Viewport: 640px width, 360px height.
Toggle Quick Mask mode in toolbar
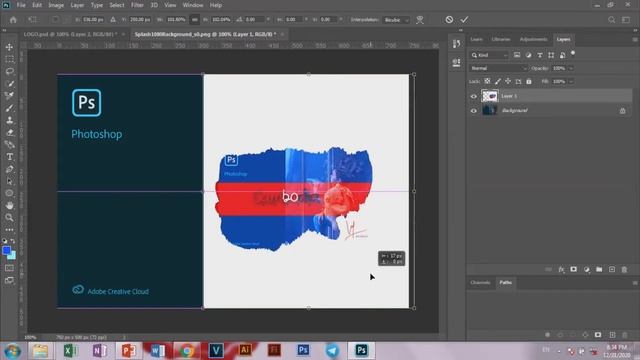pyautogui.click(x=9, y=268)
